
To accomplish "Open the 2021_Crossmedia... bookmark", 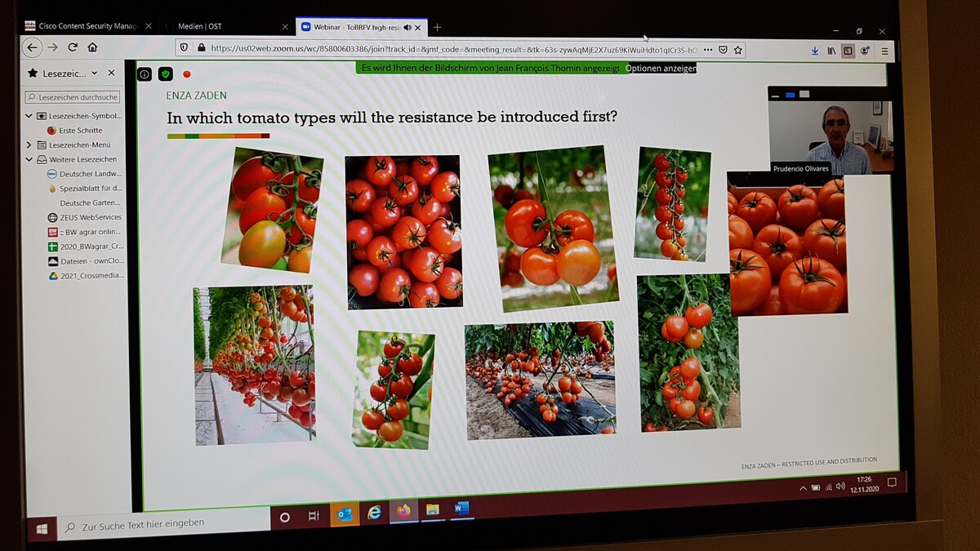I will (x=85, y=276).
